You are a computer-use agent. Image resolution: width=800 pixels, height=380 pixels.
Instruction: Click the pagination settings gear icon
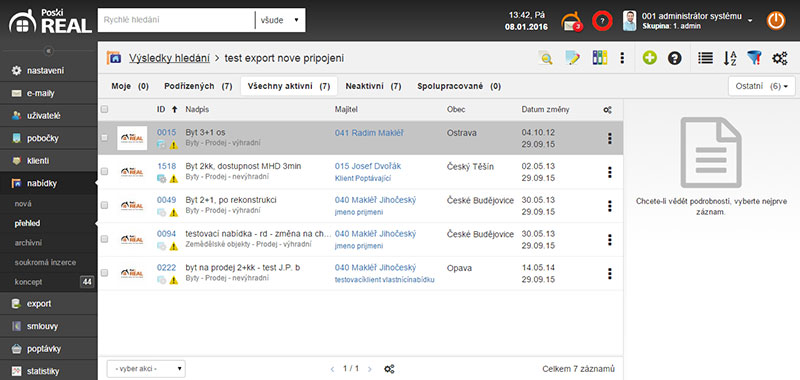pyautogui.click(x=389, y=369)
